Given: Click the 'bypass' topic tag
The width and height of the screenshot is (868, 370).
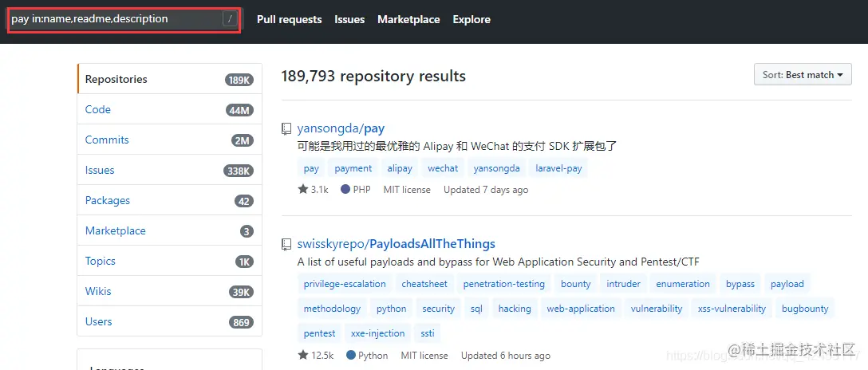Looking at the screenshot, I should (x=740, y=284).
